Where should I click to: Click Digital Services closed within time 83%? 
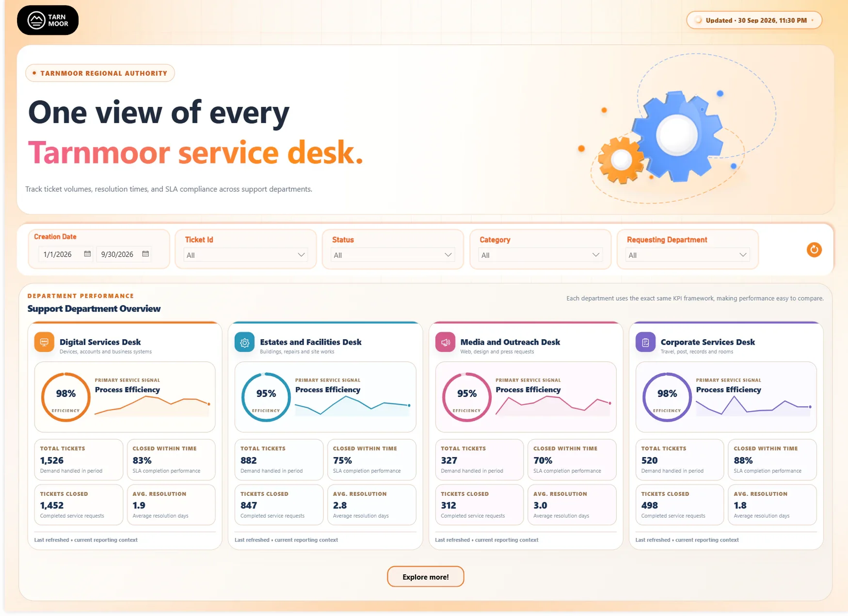[171, 459]
